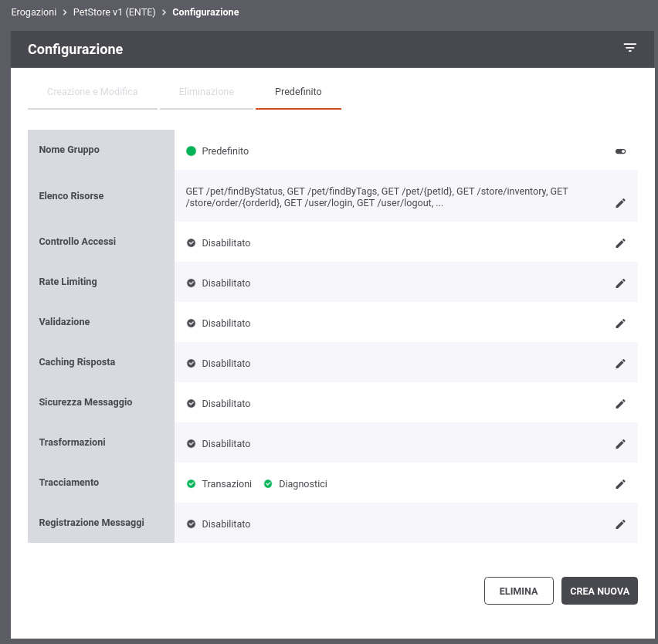Edit Controllo Accessi via pencil icon
Image resolution: width=658 pixels, height=644 pixels.
point(620,243)
